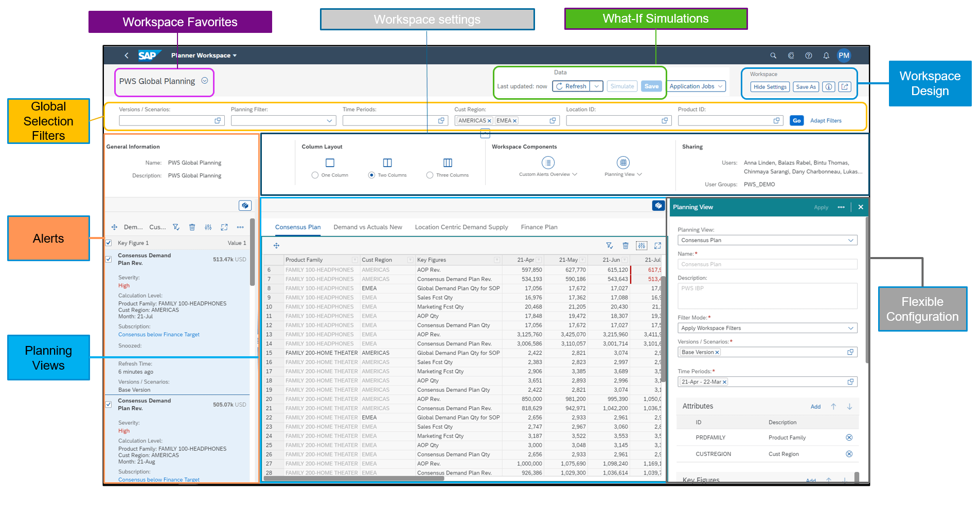Open the Refresh options dropdown arrow
Screen dimensions: 980x511
pyautogui.click(x=596, y=86)
